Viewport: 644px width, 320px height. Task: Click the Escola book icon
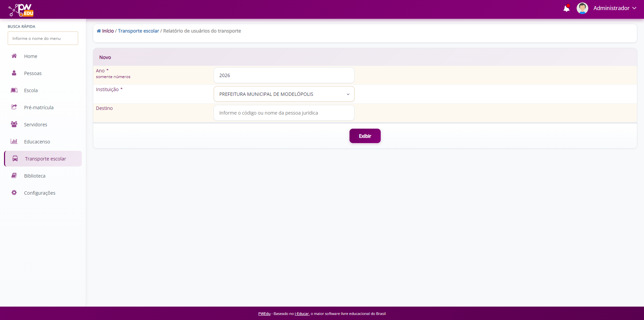coord(14,90)
